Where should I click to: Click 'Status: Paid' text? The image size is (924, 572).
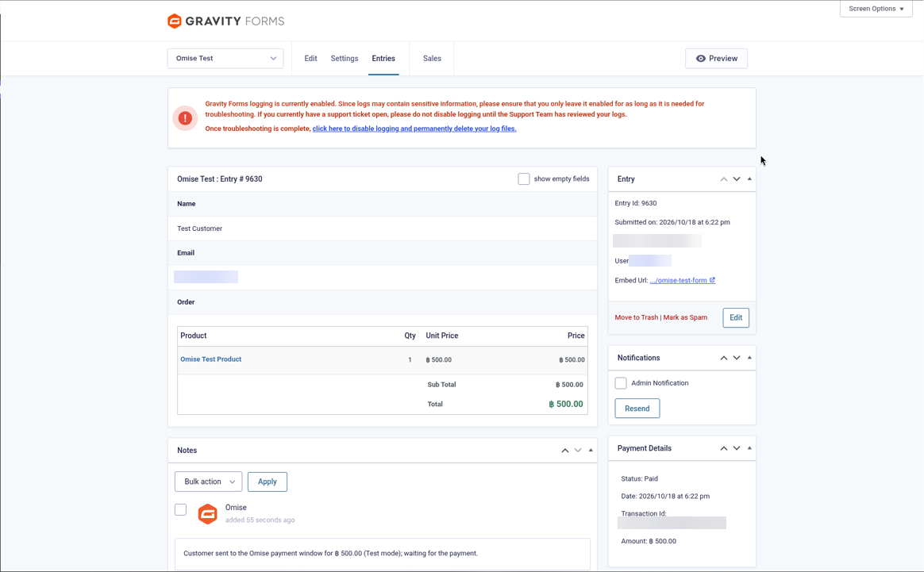(639, 479)
